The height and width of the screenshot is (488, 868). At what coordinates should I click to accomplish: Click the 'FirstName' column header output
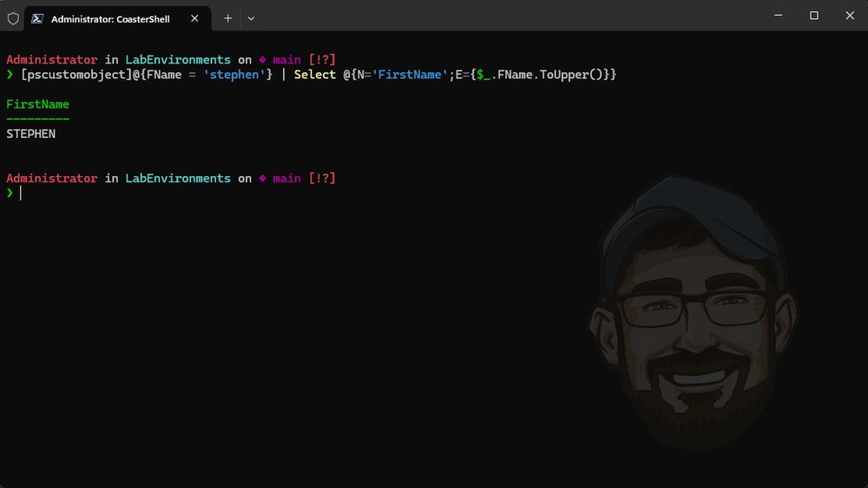point(37,104)
